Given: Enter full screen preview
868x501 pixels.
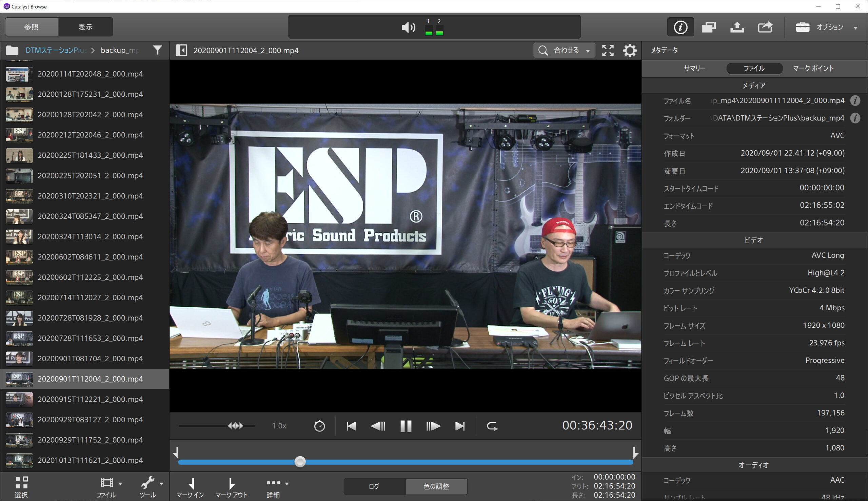Looking at the screenshot, I should point(608,50).
